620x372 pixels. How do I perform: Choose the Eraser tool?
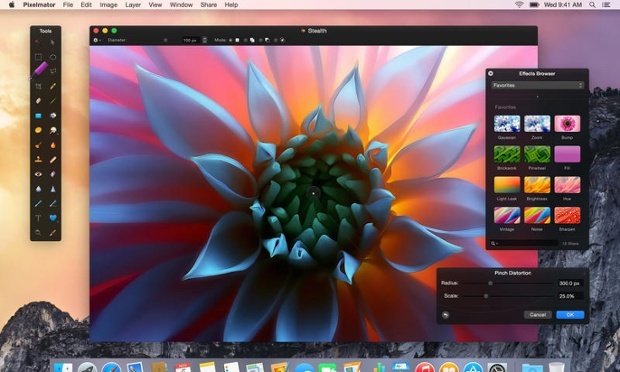coord(38,101)
